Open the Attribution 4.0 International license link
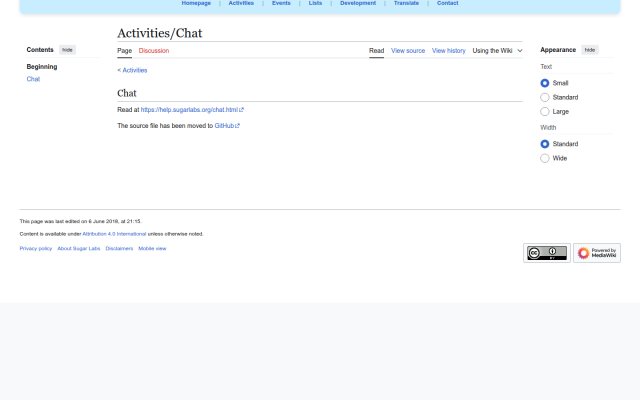The width and height of the screenshot is (640, 400). coord(114,234)
